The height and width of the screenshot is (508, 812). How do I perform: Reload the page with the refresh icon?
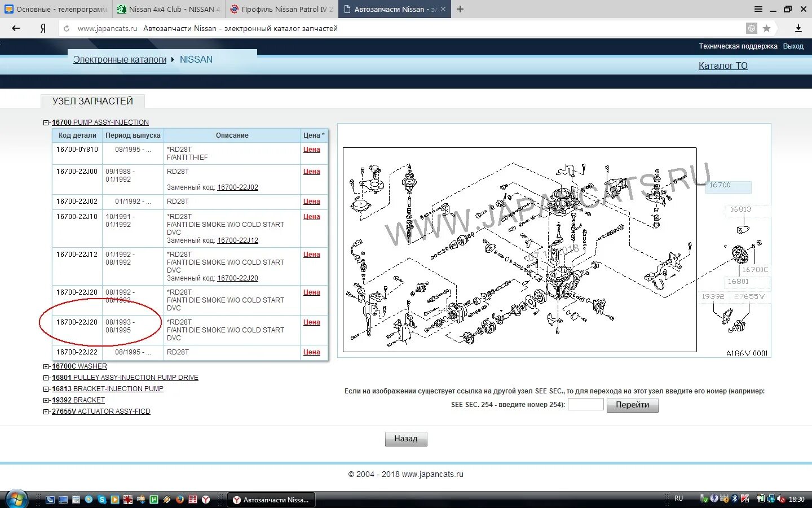point(67,28)
